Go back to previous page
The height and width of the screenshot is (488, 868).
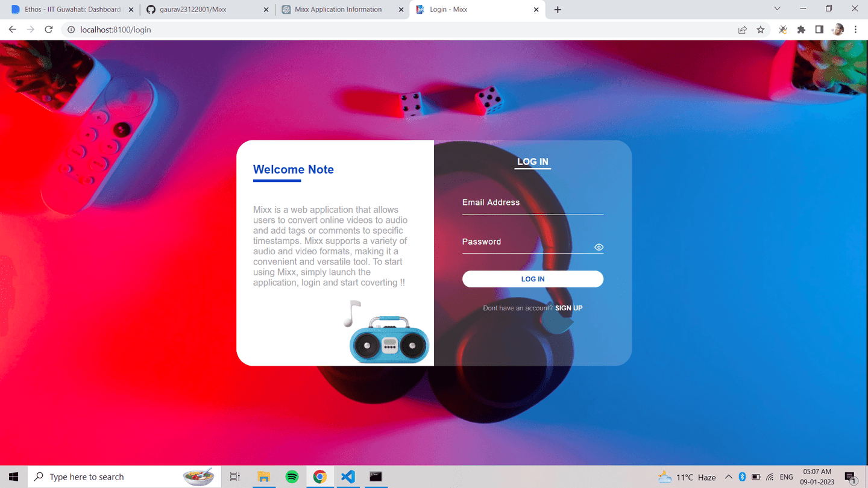12,30
